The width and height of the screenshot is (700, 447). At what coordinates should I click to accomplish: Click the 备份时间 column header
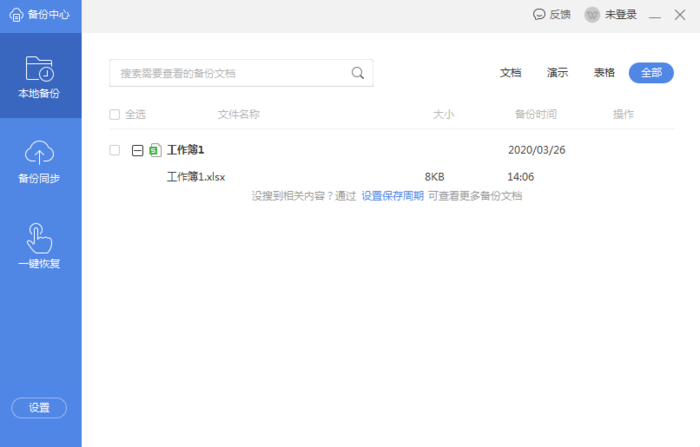(536, 115)
